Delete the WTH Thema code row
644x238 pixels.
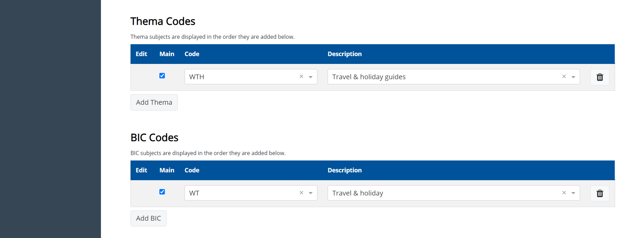[x=599, y=77]
